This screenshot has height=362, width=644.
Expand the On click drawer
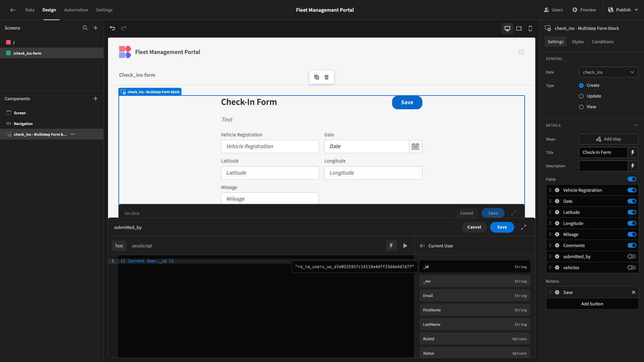click(x=514, y=213)
